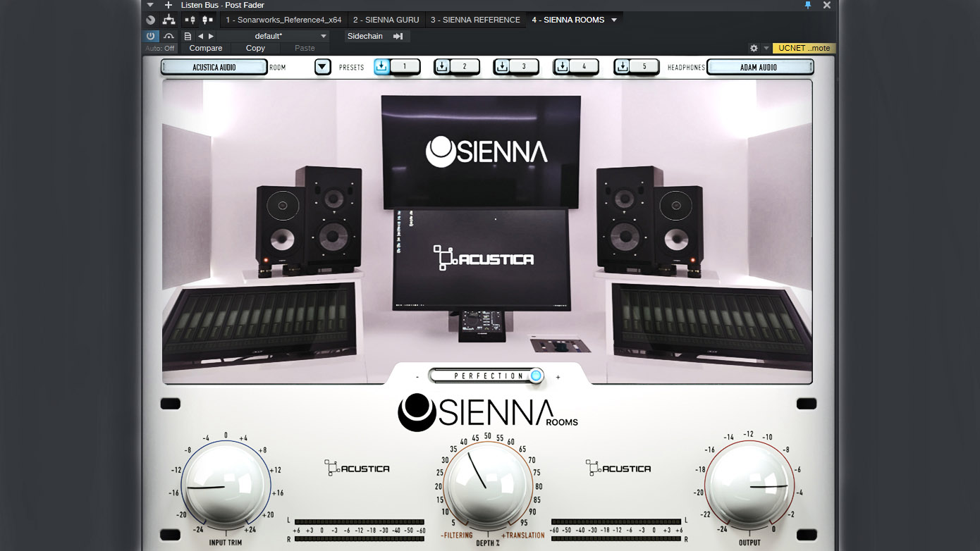The image size is (980, 551).
Task: Click the plus icon beside Listen Bus
Action: click(168, 5)
